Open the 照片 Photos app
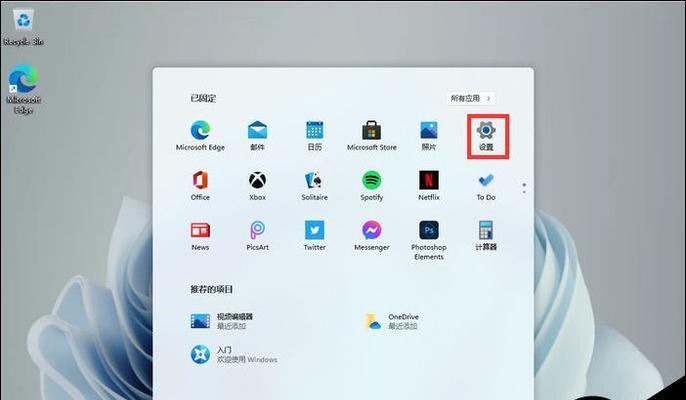Image resolution: width=686 pixels, height=400 pixels. coord(429,136)
